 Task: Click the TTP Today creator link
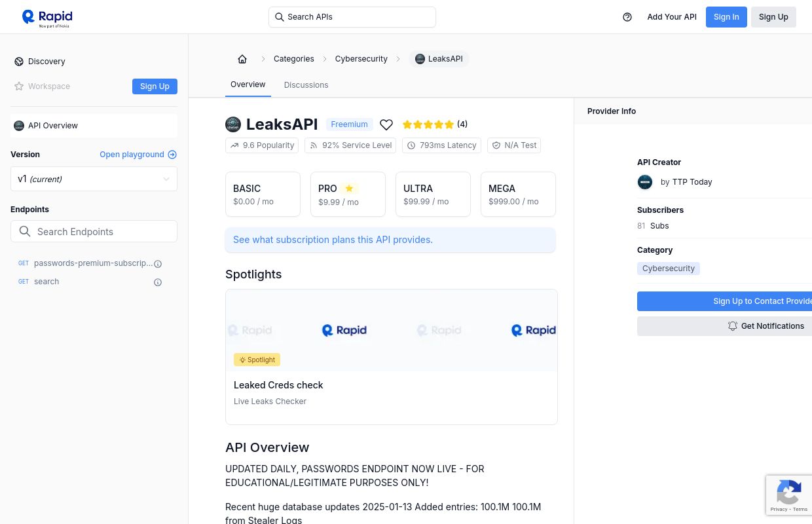point(692,182)
